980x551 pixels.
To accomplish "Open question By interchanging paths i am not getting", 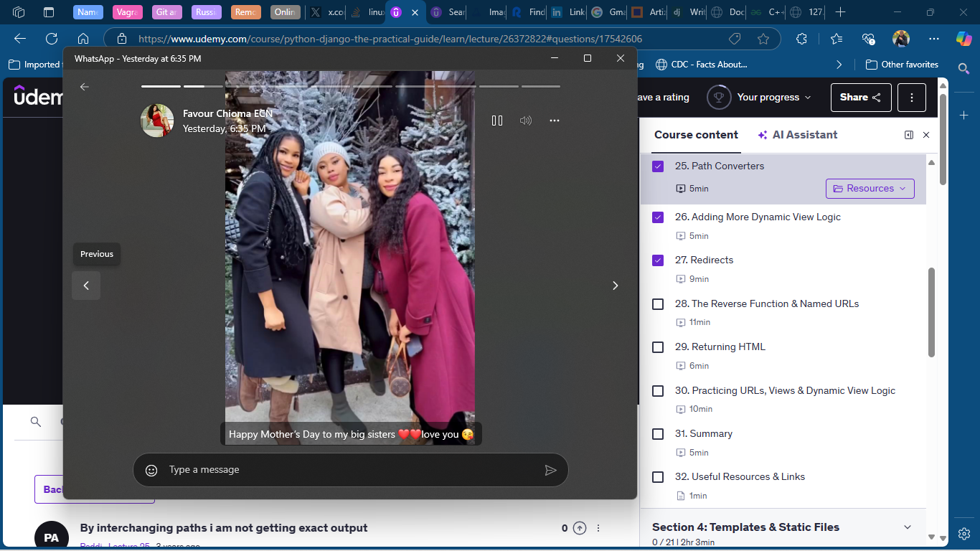I will pyautogui.click(x=224, y=528).
